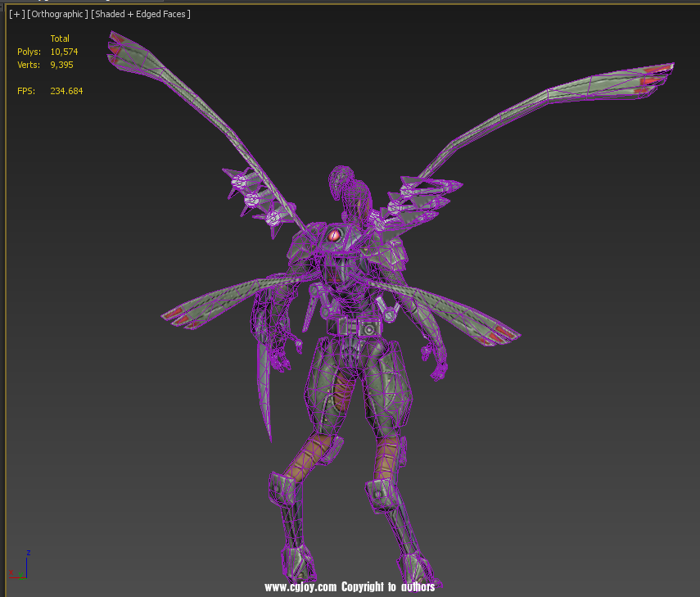Pick the long blade hanging beside the left arm
This screenshot has width=700, height=597.
tap(264, 385)
